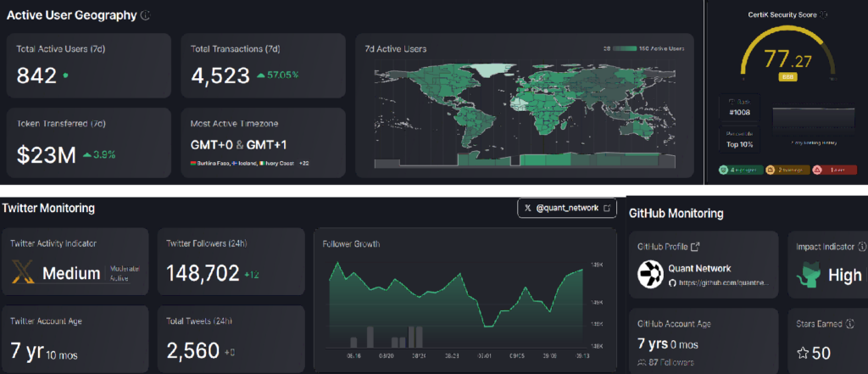Click the '87 Followers' text
The width and height of the screenshot is (868, 374).
[671, 363]
